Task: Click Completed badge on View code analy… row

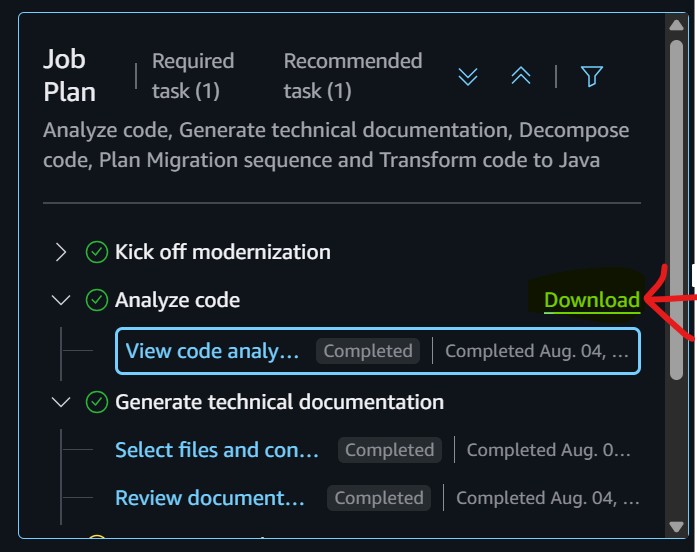Action: point(368,351)
